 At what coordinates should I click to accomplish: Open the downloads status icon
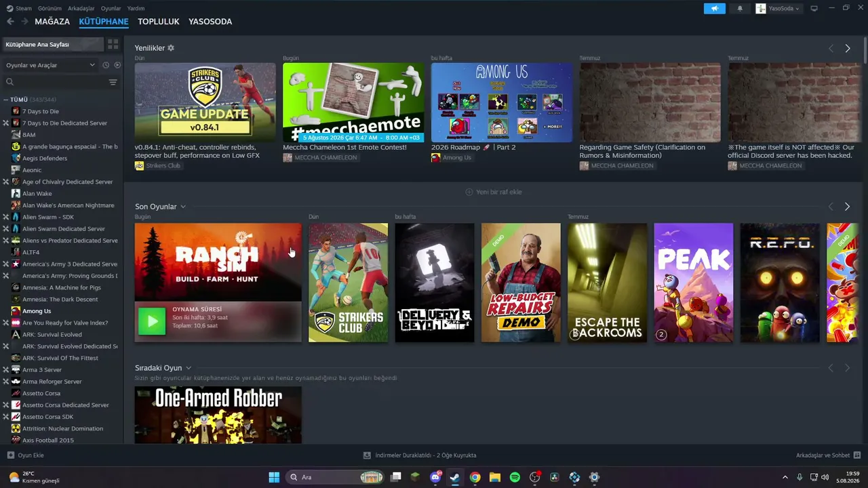367,455
